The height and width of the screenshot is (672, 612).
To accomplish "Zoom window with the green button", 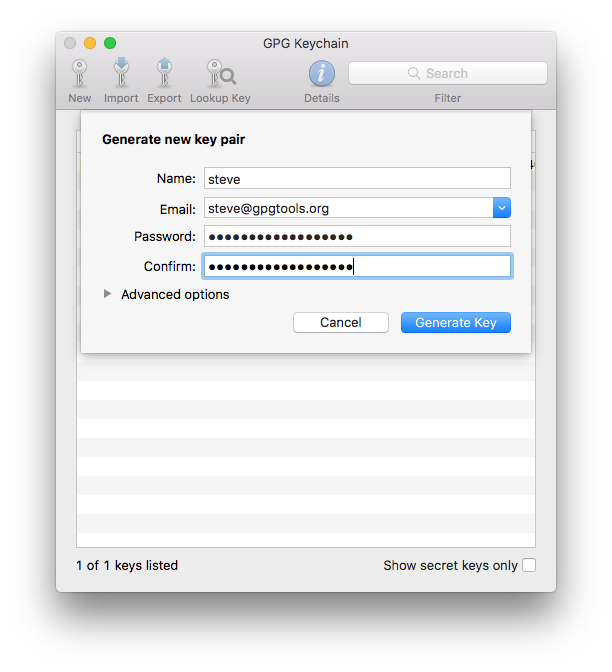I will [x=110, y=43].
